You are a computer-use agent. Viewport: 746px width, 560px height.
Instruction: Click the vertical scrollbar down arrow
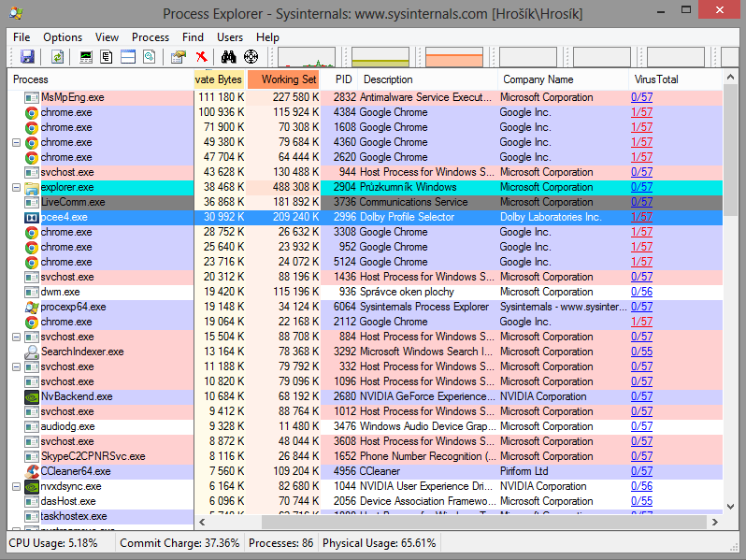[x=730, y=508]
